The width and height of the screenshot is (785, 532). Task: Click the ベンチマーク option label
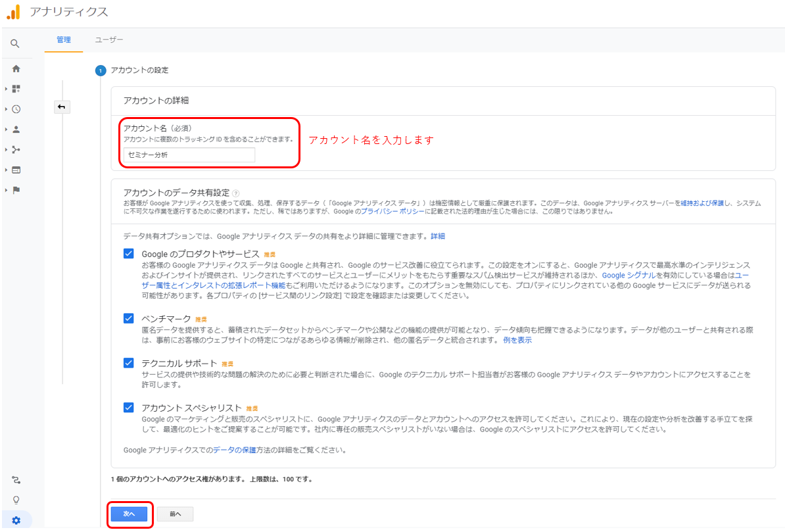pos(166,318)
